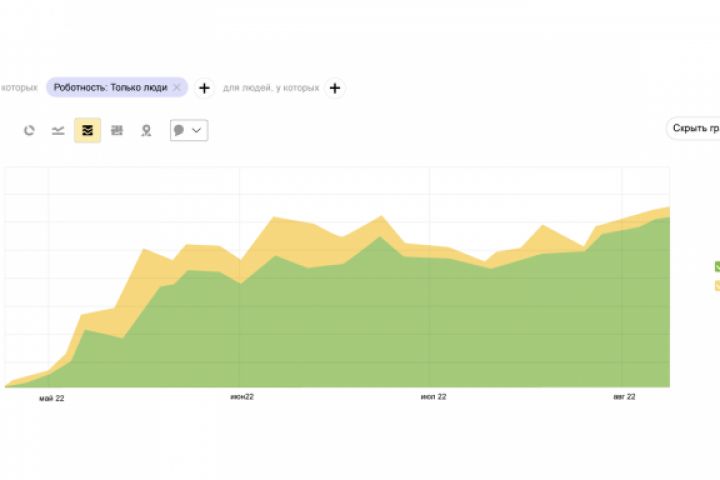Toggle the yellow series legend checkbox
The height and width of the screenshot is (480, 720).
[717, 286]
